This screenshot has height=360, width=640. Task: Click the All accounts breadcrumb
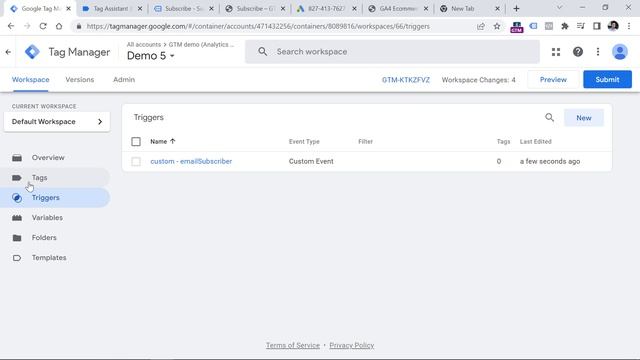pyautogui.click(x=144, y=44)
